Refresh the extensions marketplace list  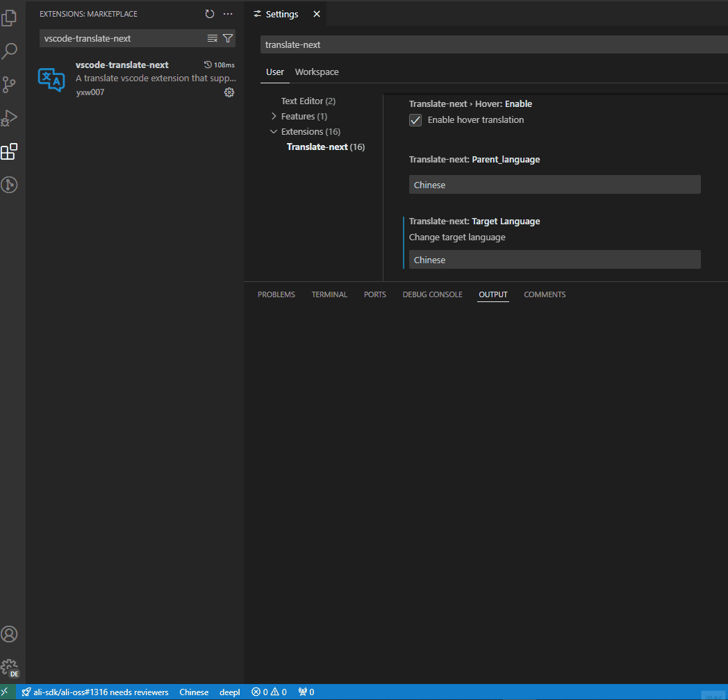coord(210,14)
